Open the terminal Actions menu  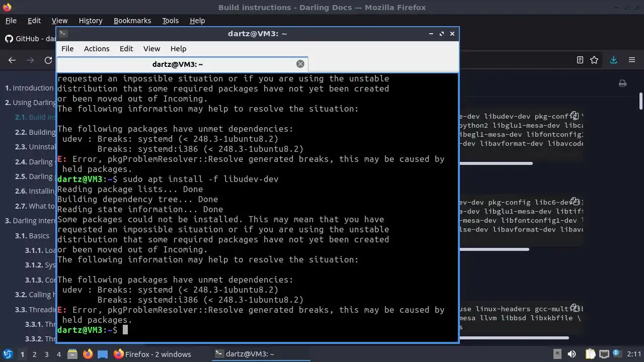97,49
